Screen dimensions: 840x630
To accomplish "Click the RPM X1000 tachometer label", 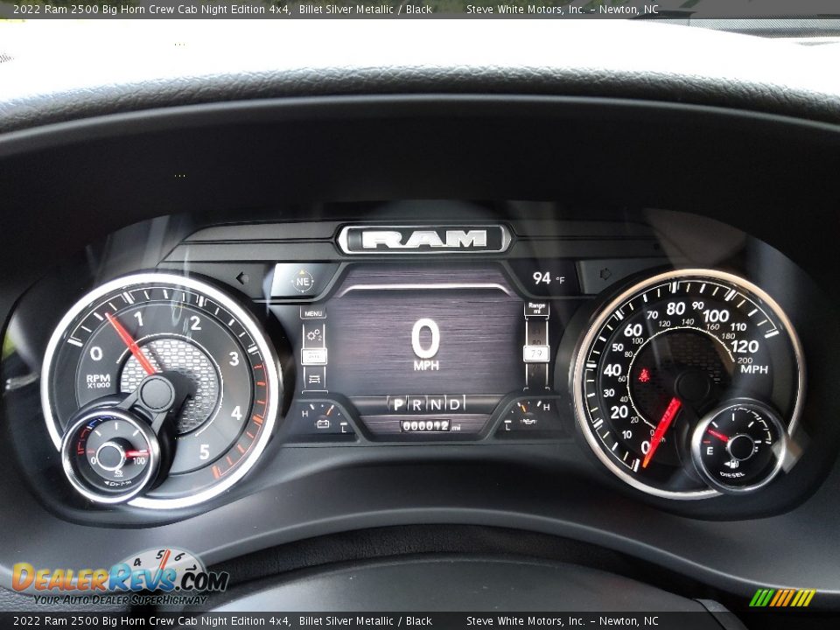I will pyautogui.click(x=98, y=381).
